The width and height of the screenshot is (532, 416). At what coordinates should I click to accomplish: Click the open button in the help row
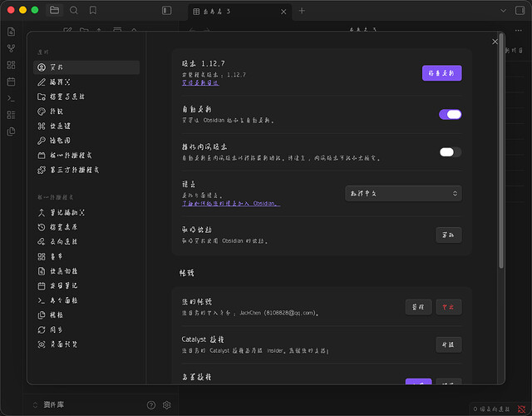(449, 235)
